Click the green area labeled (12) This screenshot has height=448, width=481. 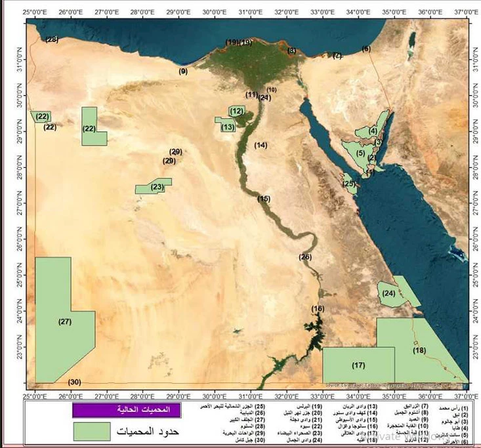(238, 112)
